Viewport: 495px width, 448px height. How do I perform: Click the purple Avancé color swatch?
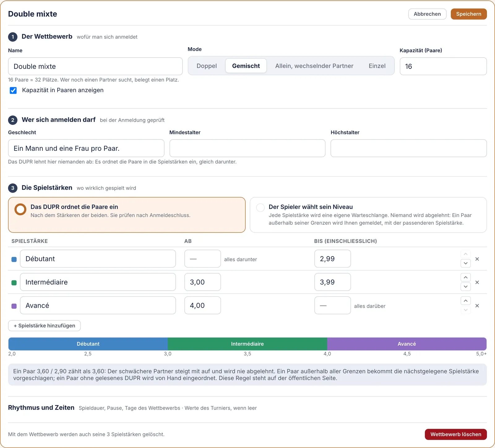[14, 306]
